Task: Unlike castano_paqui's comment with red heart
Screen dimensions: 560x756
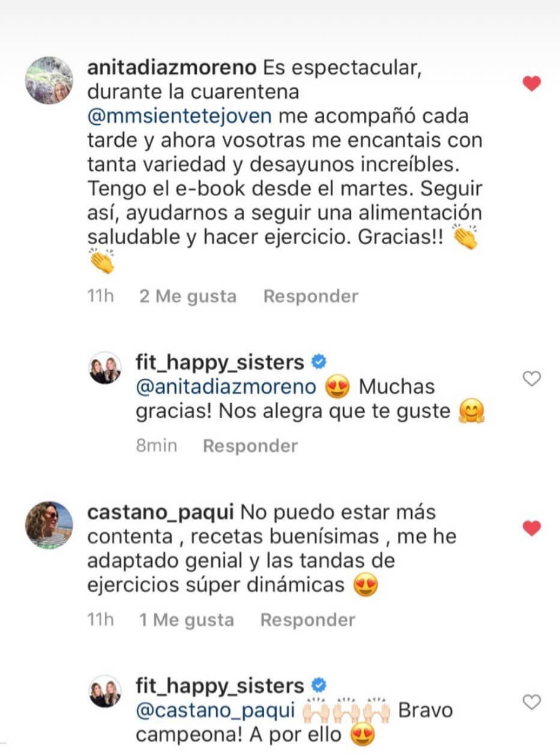Action: pos(532,528)
